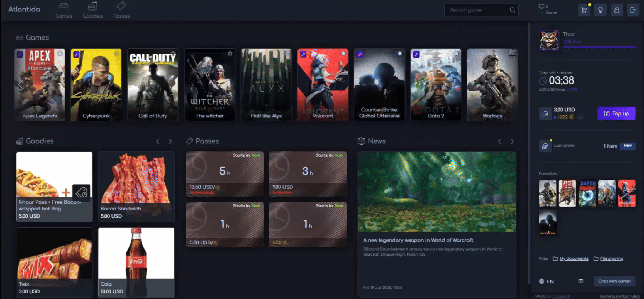Click the wallet icon beside 3.00 USD
The height and width of the screenshot is (299, 644).
545,114
